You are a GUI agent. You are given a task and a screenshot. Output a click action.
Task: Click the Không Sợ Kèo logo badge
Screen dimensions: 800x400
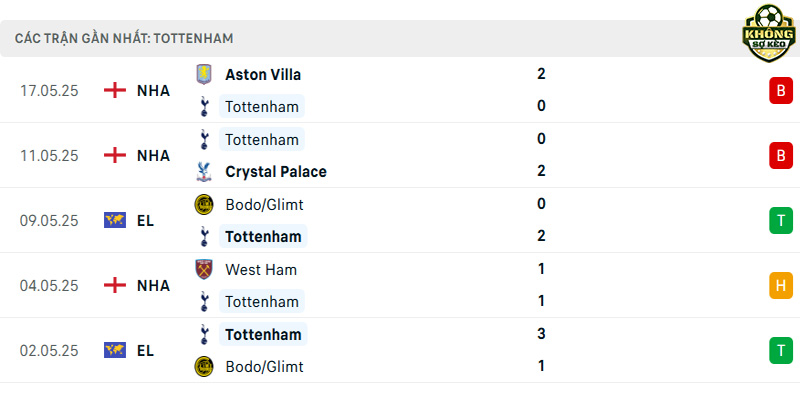768,33
